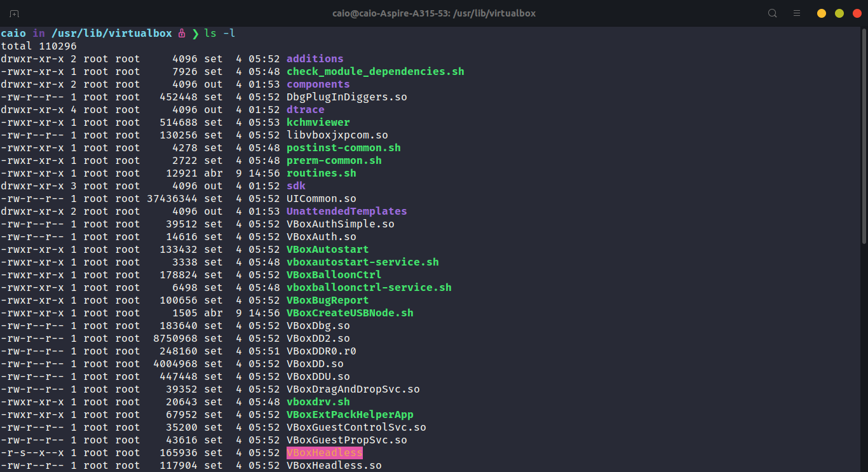Image resolution: width=868 pixels, height=472 pixels.
Task: Open a new terminal tab
Action: click(14, 13)
